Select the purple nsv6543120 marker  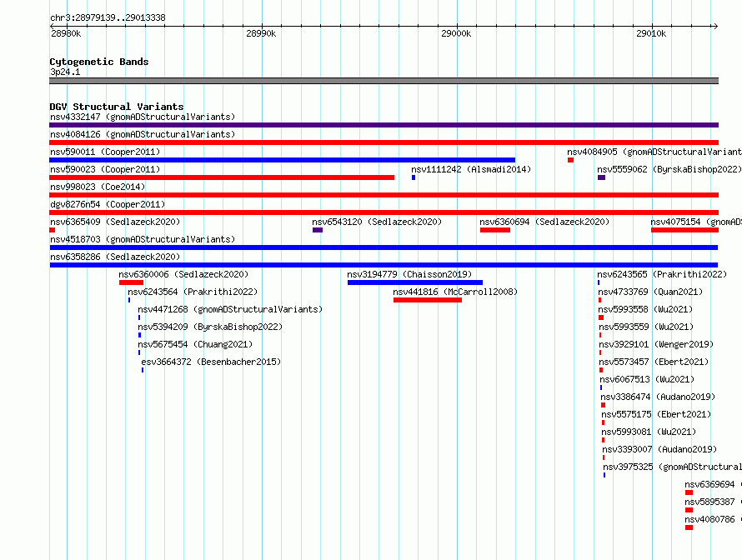(x=318, y=230)
